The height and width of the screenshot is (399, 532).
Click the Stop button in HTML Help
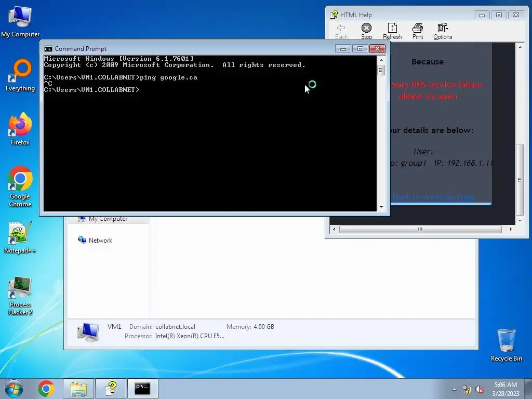click(x=366, y=31)
